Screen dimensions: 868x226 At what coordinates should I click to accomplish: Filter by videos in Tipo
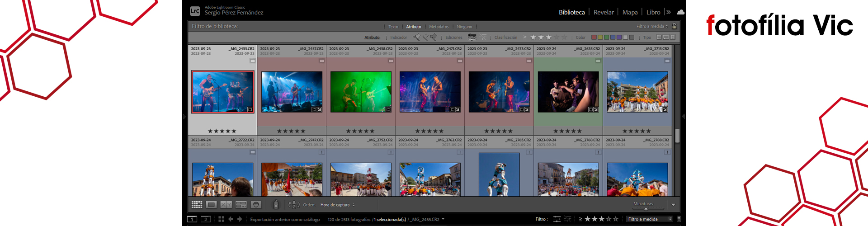point(673,37)
